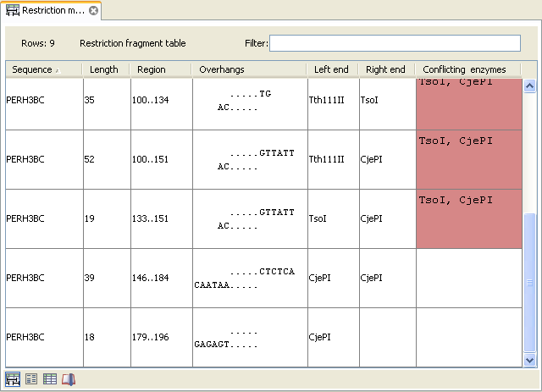Switch to restriction map graphical view icon
The width and height of the screenshot is (542, 392).
coord(13,379)
